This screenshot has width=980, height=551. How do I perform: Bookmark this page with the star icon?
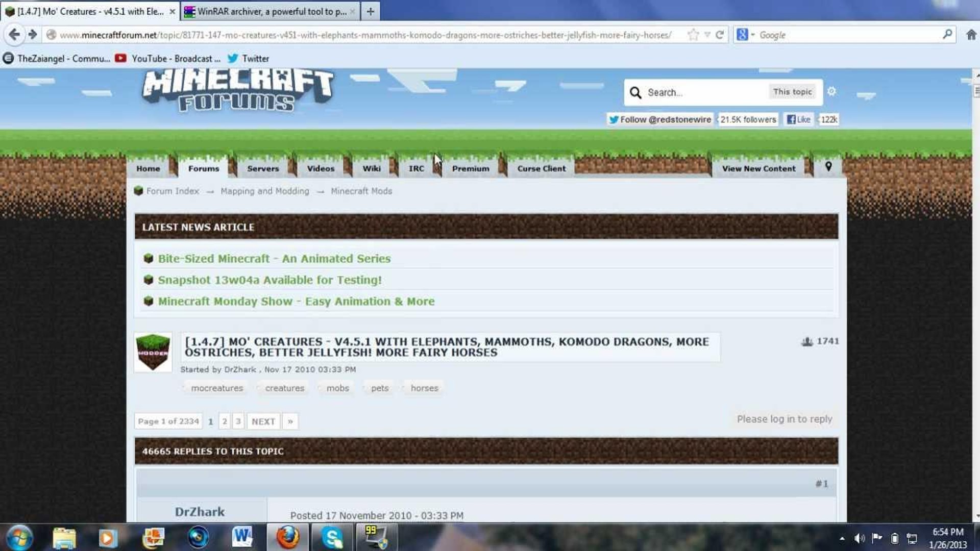(x=693, y=35)
